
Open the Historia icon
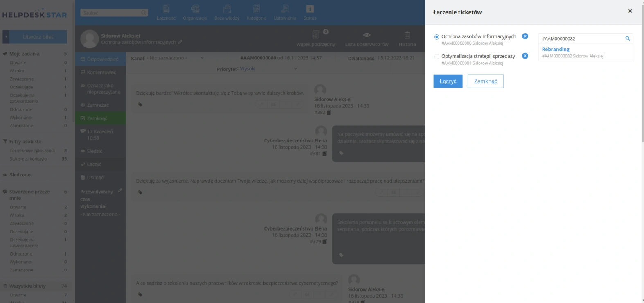click(x=407, y=38)
